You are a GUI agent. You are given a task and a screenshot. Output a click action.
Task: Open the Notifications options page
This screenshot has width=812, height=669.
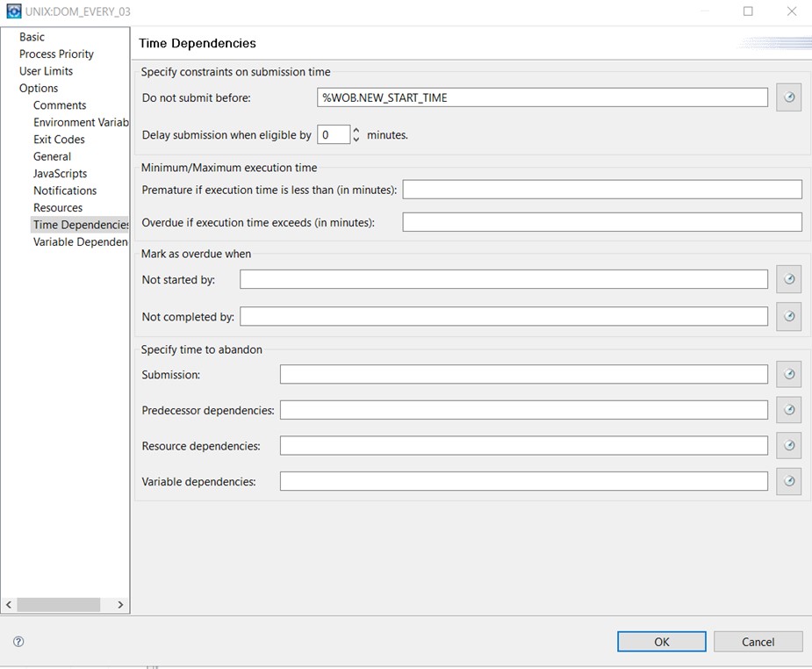[64, 191]
